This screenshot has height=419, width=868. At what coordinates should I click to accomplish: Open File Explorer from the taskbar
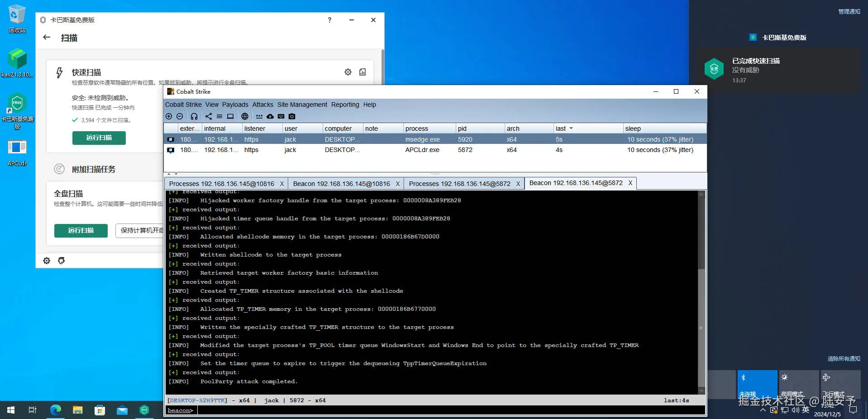click(x=78, y=410)
